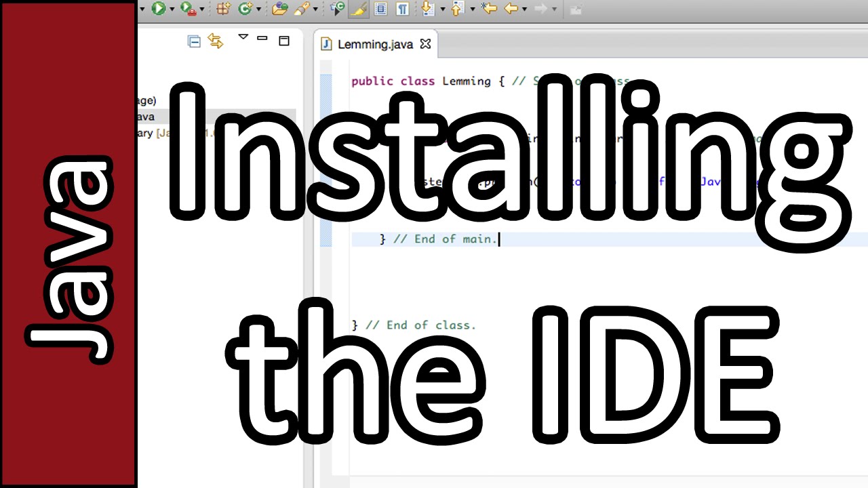Click the Search flashlight icon
The width and height of the screenshot is (868, 488).
pos(302,8)
